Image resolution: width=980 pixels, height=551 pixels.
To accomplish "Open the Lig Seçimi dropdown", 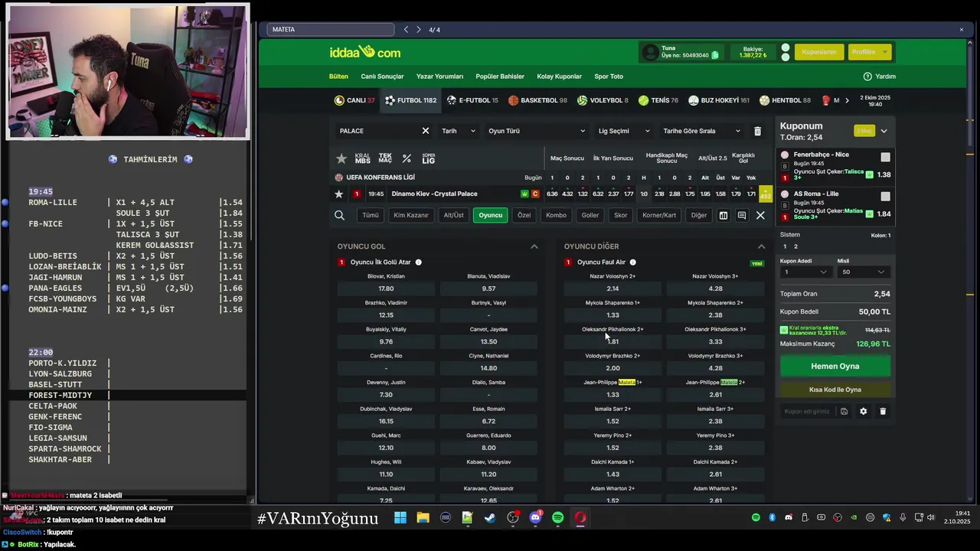I will 624,131.
